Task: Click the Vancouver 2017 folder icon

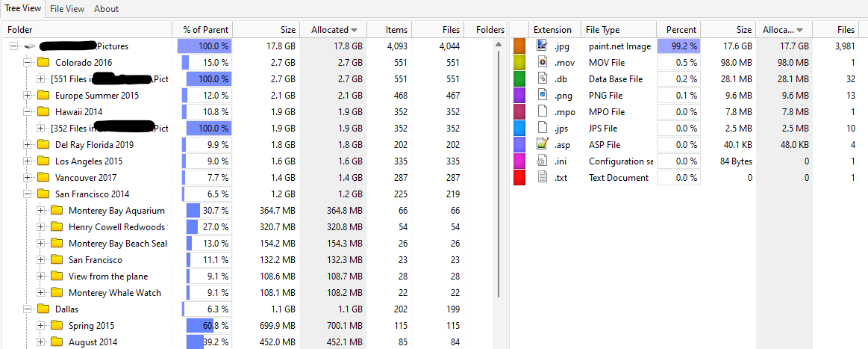Action: click(x=44, y=177)
